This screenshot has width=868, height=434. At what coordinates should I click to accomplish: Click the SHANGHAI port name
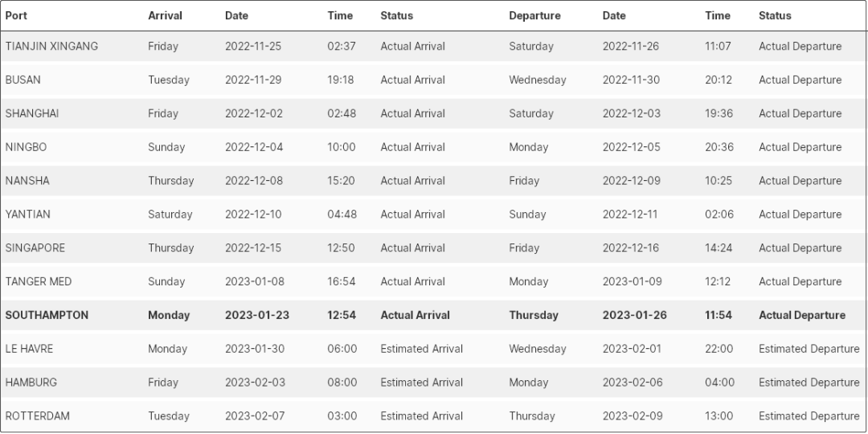click(32, 114)
